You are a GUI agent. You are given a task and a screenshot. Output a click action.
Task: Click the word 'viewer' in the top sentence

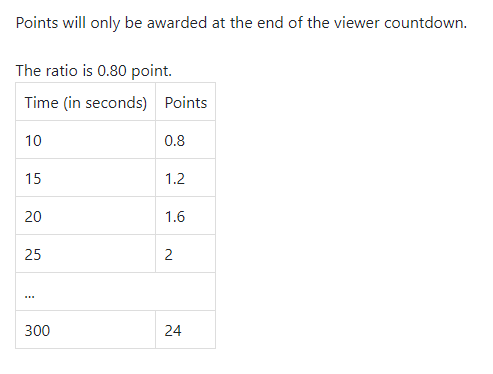pyautogui.click(x=357, y=23)
